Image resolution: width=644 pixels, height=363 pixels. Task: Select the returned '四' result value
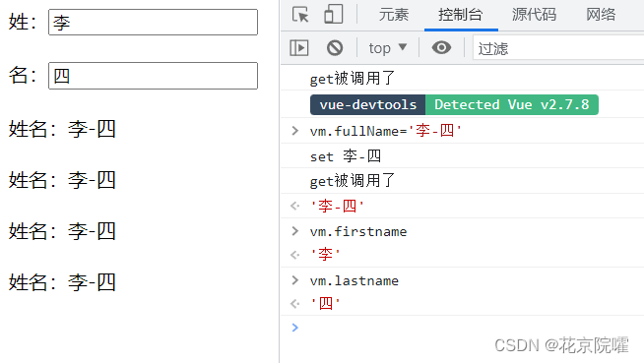[325, 304]
